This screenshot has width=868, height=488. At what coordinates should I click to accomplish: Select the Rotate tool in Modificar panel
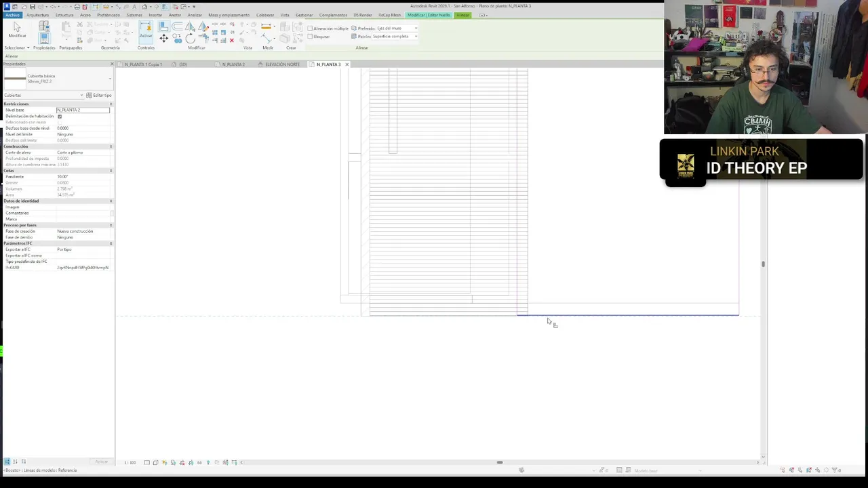coord(191,39)
